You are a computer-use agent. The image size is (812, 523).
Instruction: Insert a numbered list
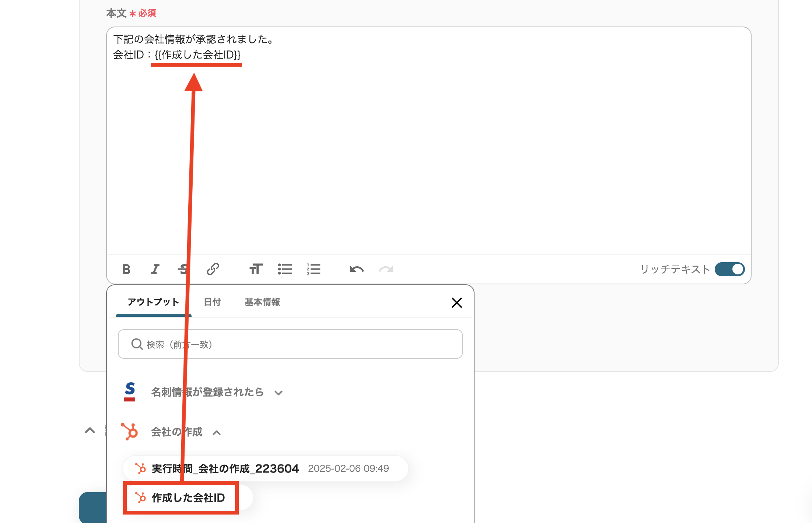coord(314,269)
